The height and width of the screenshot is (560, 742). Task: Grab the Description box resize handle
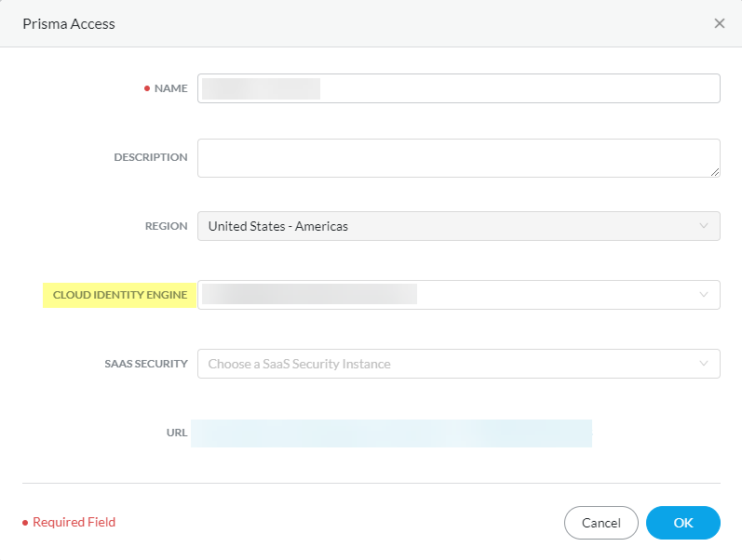click(715, 172)
